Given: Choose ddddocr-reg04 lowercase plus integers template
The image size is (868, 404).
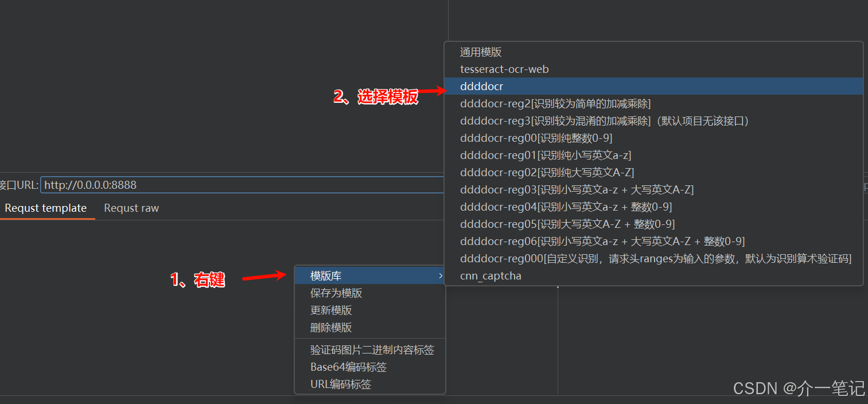Looking at the screenshot, I should click(653, 207).
